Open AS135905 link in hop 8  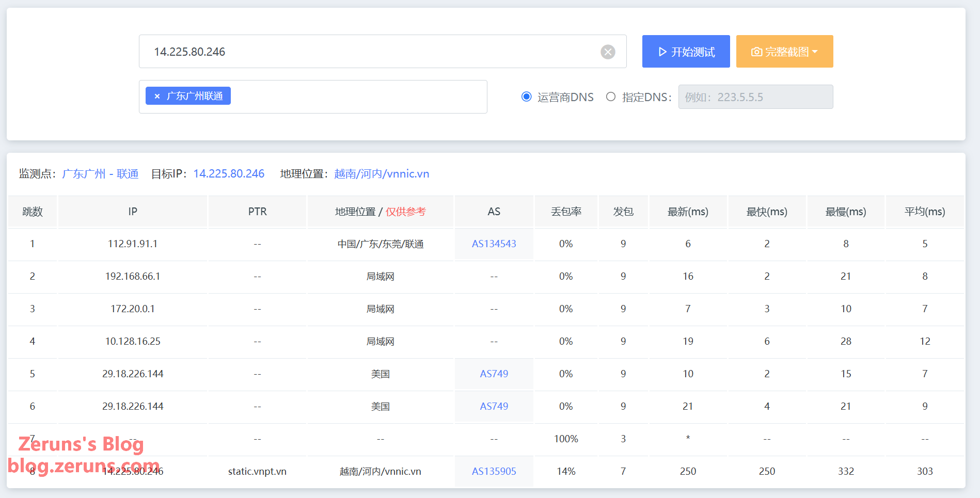tap(494, 472)
